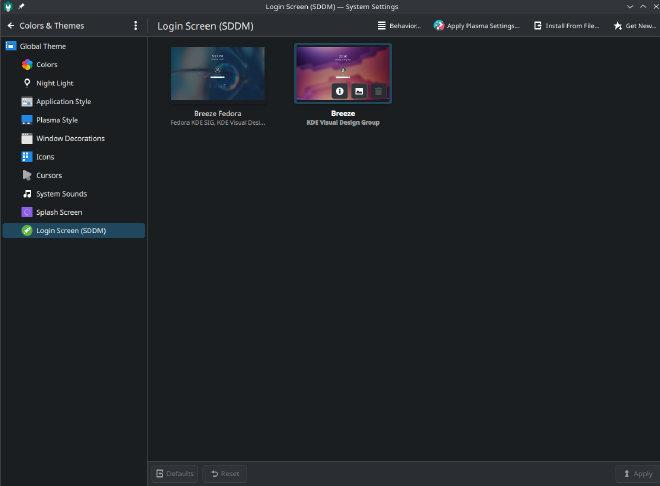Open the sidebar three-dot options menu

(x=136, y=26)
